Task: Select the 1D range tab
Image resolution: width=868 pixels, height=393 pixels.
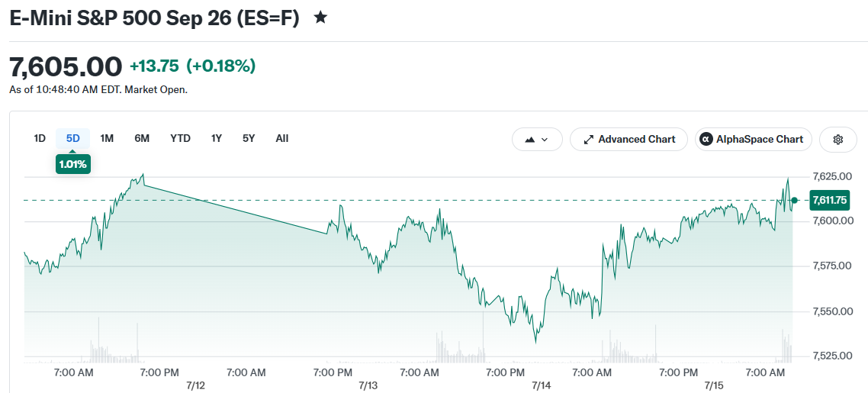Action: tap(40, 138)
